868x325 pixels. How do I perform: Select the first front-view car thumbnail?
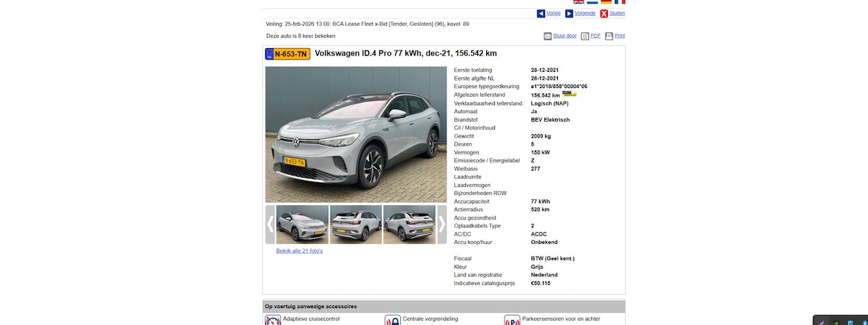point(303,224)
